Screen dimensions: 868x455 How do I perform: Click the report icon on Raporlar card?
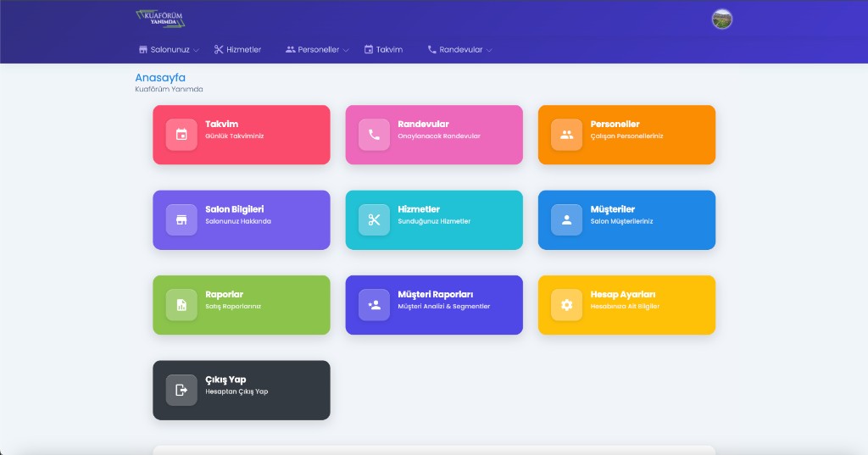(x=181, y=305)
